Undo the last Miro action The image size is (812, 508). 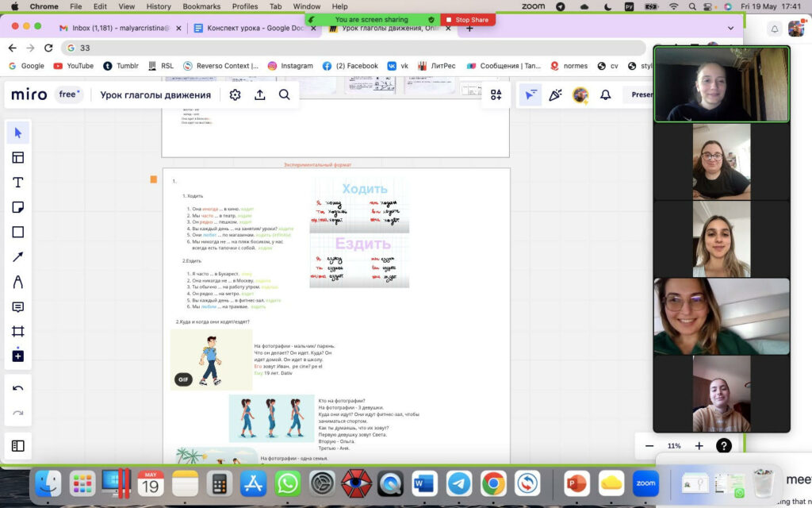[18, 388]
